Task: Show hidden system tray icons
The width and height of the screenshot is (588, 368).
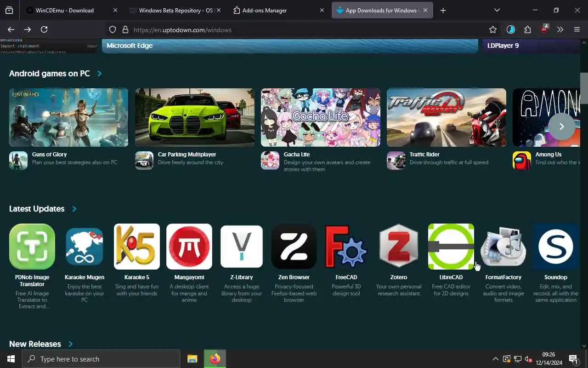Action: pos(495,359)
